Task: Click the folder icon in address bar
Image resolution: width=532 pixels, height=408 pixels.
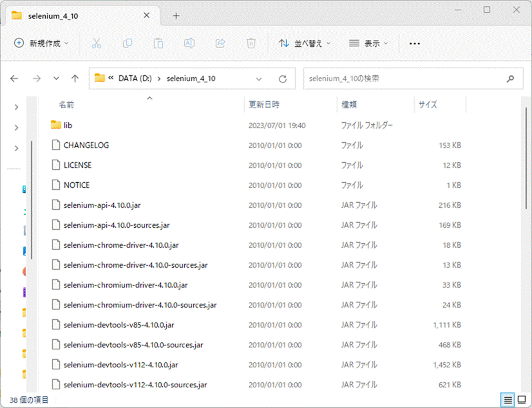Action: (99, 79)
